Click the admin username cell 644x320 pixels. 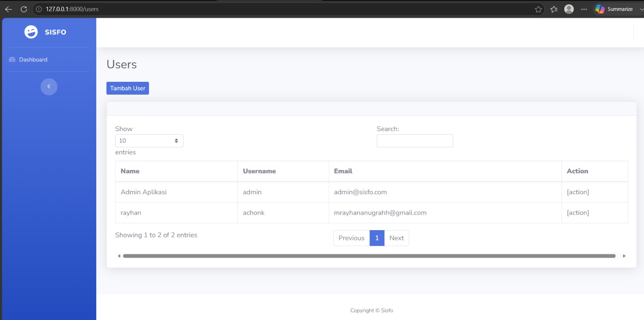click(x=283, y=192)
